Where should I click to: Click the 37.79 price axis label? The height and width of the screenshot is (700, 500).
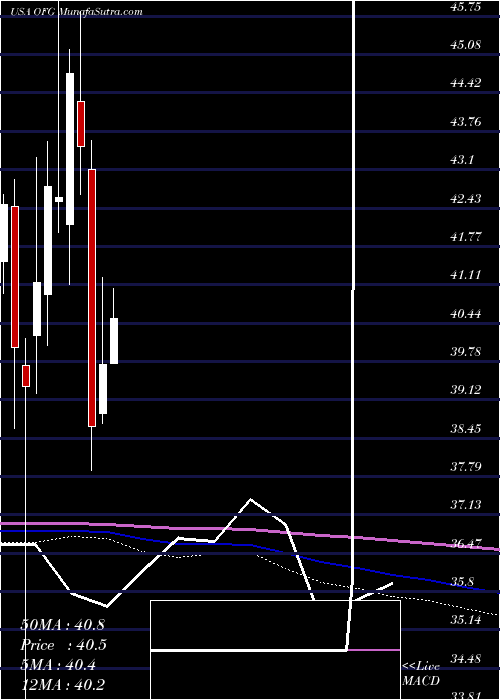[x=466, y=467]
